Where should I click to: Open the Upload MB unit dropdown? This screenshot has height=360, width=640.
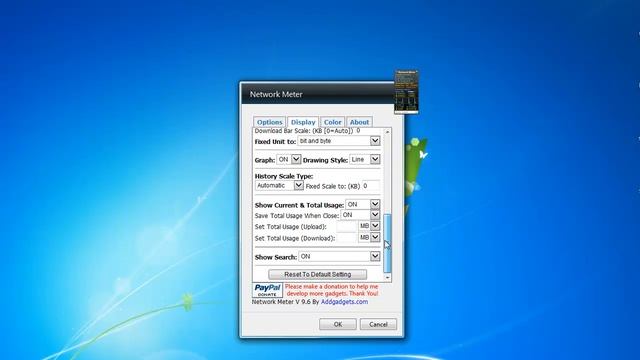[x=369, y=226]
